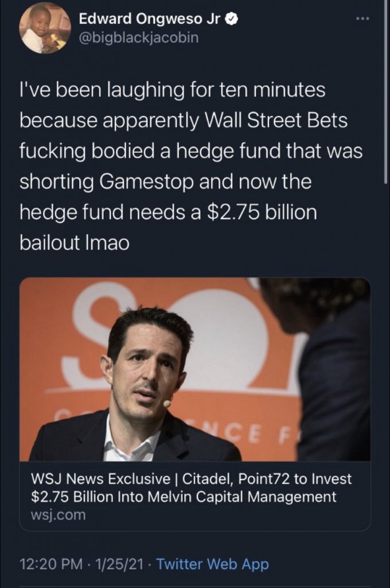The width and height of the screenshot is (390, 588).
Task: Open the wsj.com domain link
Action: tap(58, 515)
